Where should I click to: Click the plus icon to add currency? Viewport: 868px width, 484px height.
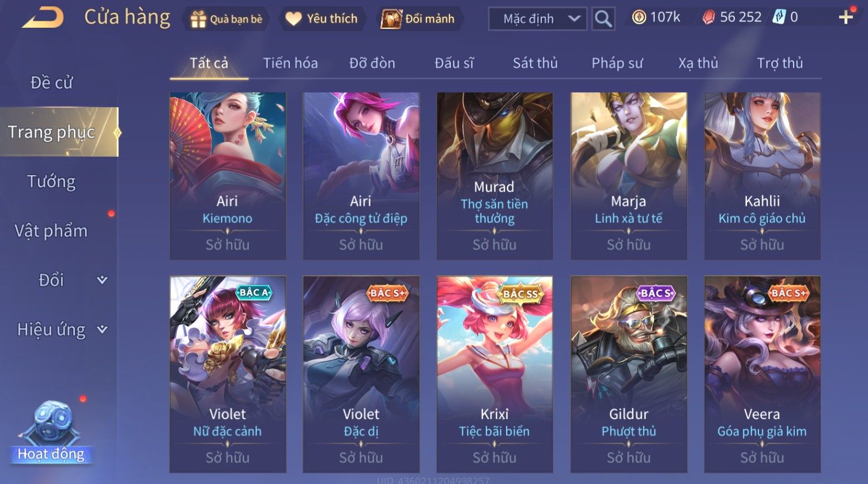coord(846,17)
